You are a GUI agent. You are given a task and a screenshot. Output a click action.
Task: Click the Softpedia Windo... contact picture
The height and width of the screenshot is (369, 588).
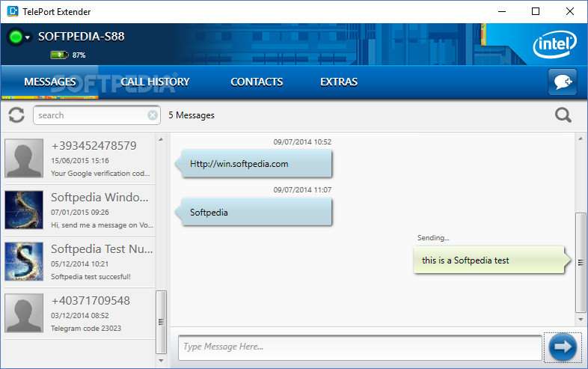tap(24, 210)
